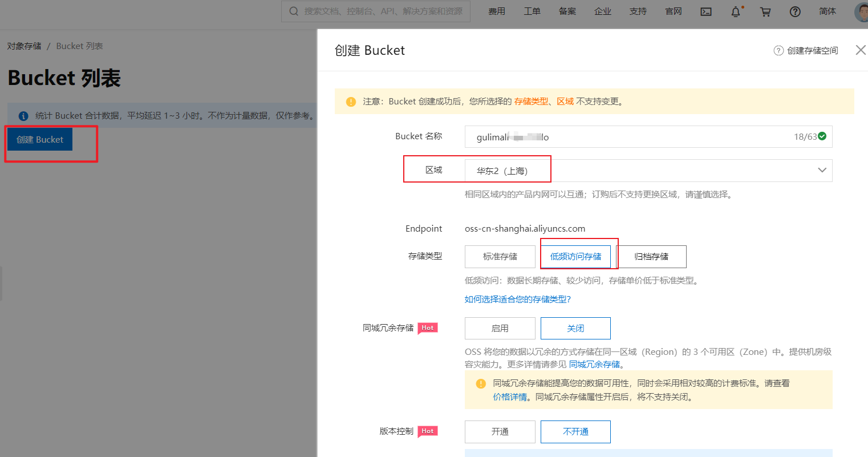Open 如何选择适合您的存储类型 link
This screenshot has width=868, height=457.
(x=518, y=300)
